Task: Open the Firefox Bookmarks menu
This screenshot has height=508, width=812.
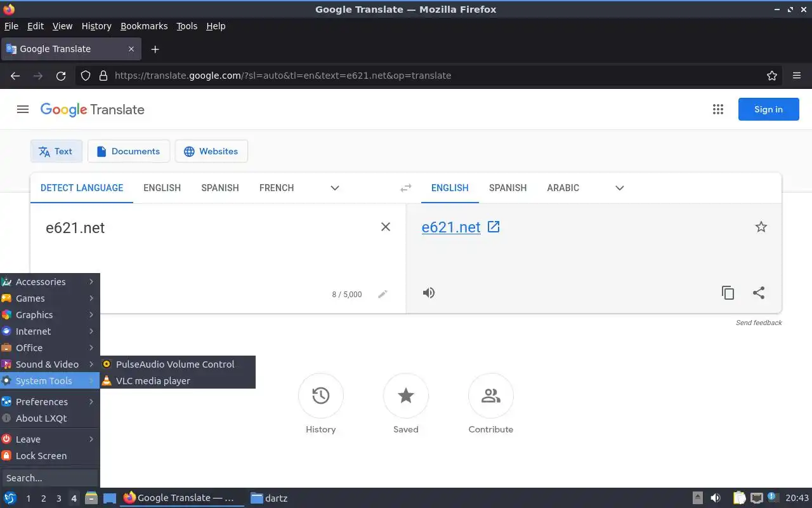Action: (144, 26)
